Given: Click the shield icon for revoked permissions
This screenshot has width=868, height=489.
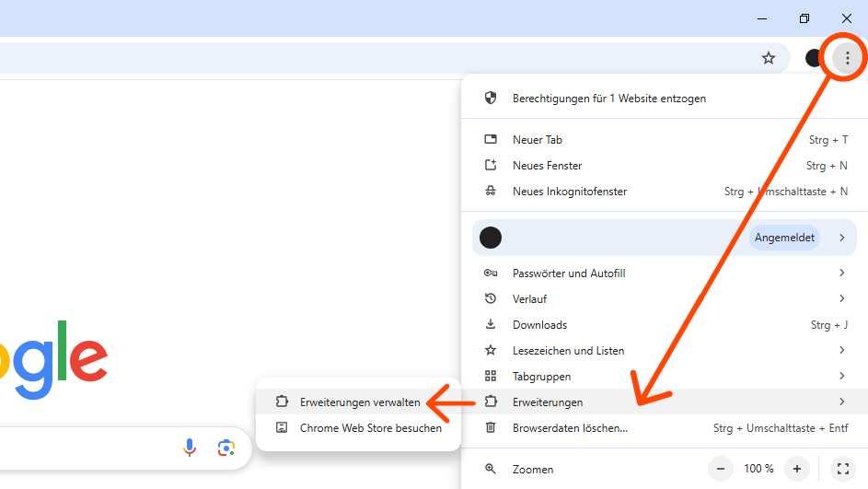Looking at the screenshot, I should [491, 98].
